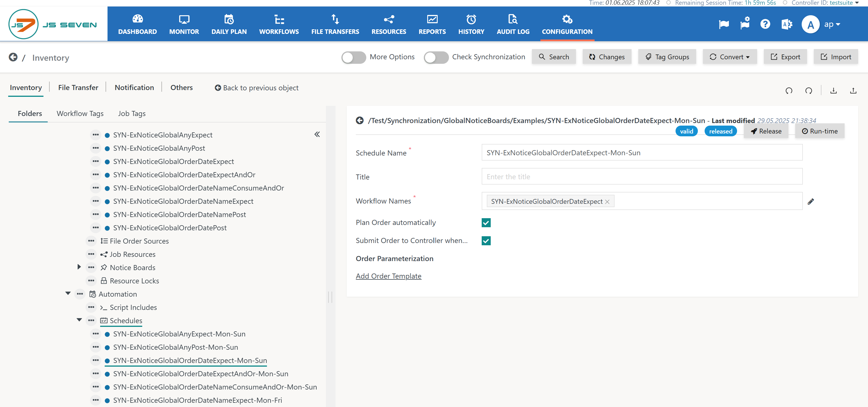Expand the Notice Boards folder
The width and height of the screenshot is (868, 407).
tap(79, 267)
